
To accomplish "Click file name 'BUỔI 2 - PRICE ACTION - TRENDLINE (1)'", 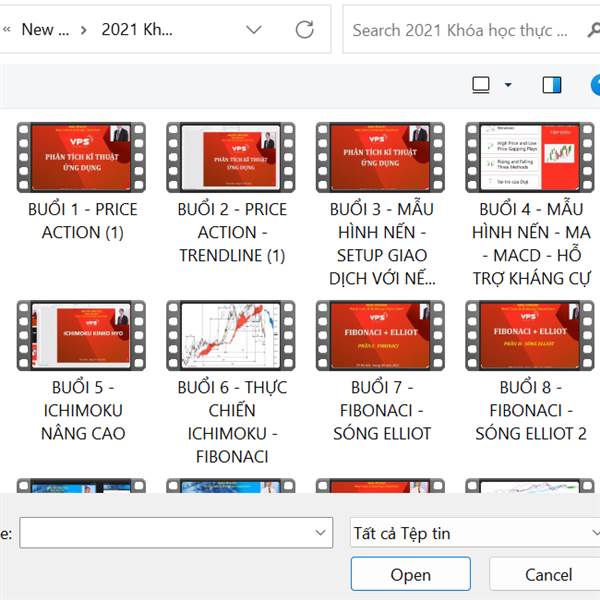I will pos(232,232).
